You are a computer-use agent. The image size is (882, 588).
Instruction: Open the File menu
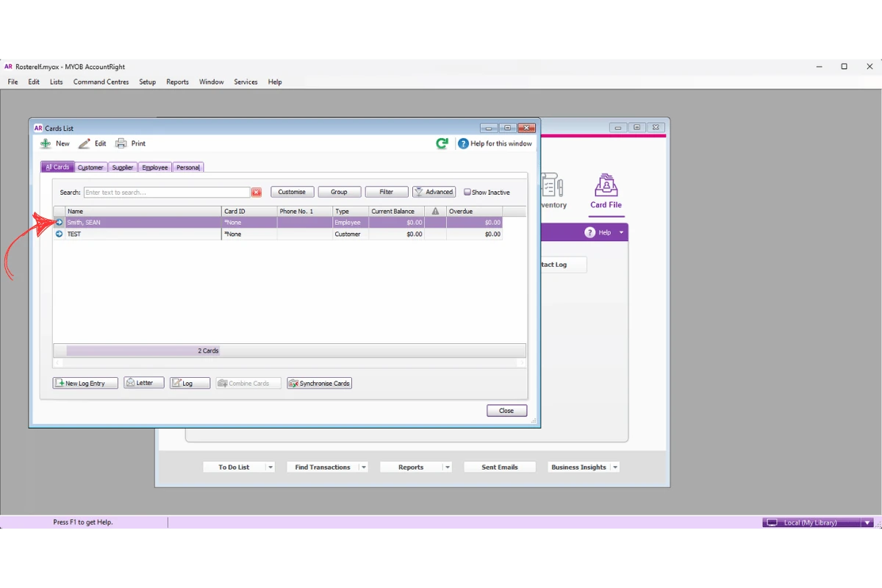12,82
